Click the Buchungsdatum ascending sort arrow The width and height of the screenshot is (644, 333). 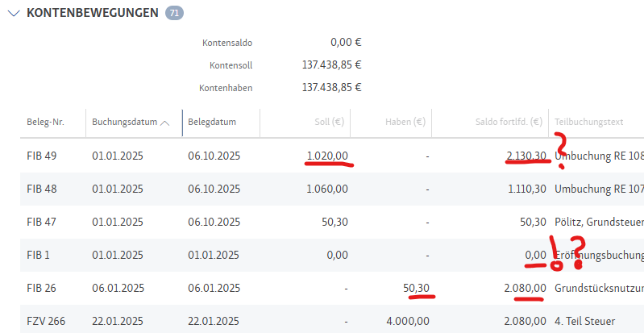point(165,123)
